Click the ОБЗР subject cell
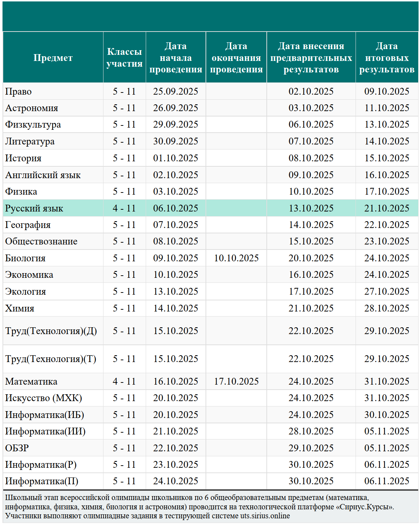Image resolution: width=420 pixels, height=528 pixels. click(53, 448)
